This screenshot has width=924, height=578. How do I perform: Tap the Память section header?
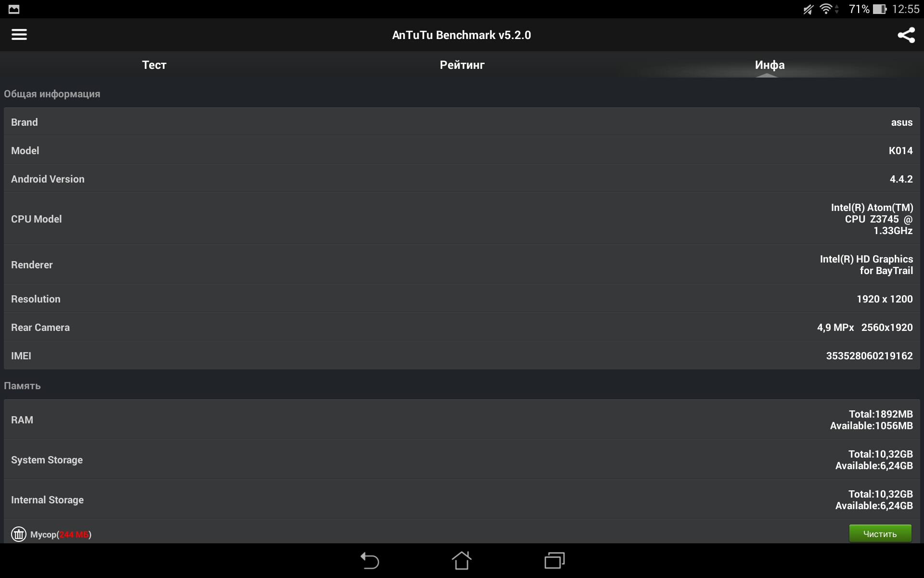click(22, 386)
